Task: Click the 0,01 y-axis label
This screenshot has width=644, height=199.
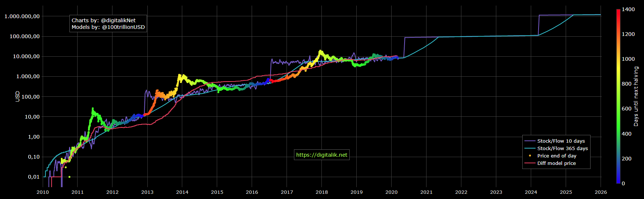Action: coord(34,177)
